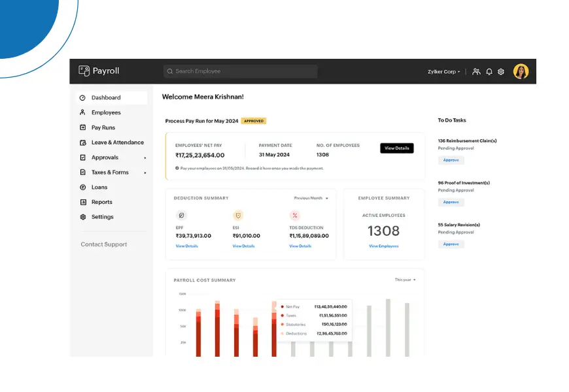Click the Dashboard sidebar icon
Viewport: 569px width, 392px height.
(x=82, y=98)
